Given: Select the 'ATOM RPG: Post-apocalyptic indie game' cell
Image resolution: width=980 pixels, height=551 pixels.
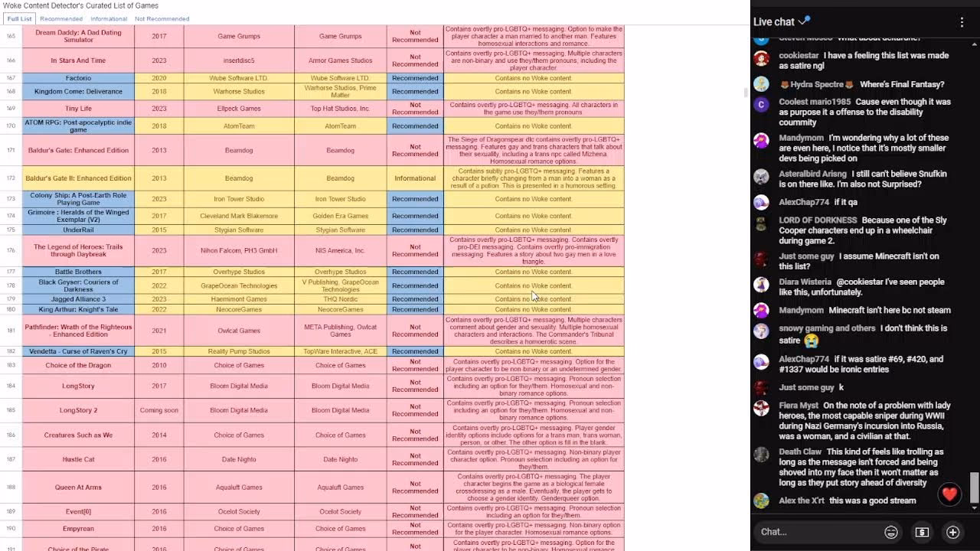Looking at the screenshot, I should click(x=78, y=126).
